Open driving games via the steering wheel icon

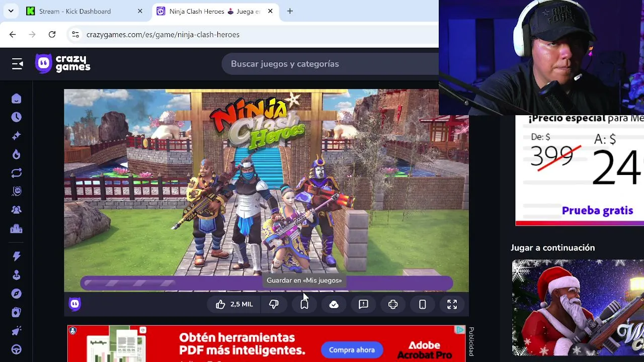16,349
